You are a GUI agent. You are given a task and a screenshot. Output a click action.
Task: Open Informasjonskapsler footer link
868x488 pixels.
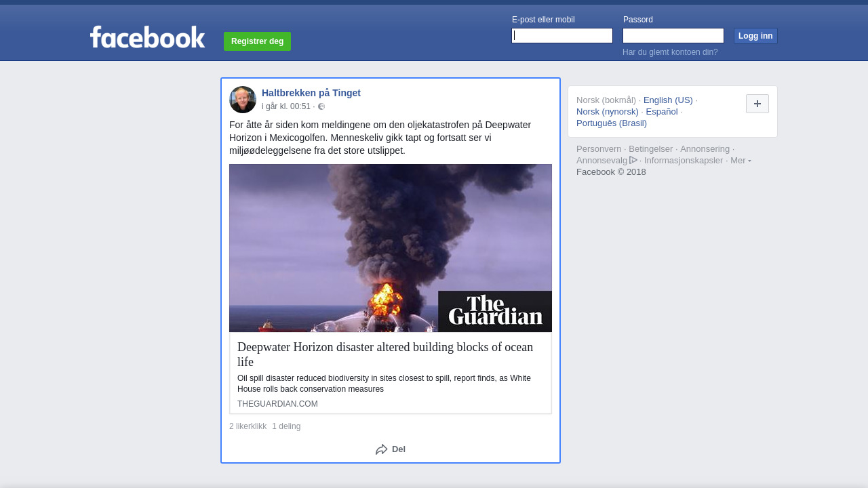pos(684,161)
